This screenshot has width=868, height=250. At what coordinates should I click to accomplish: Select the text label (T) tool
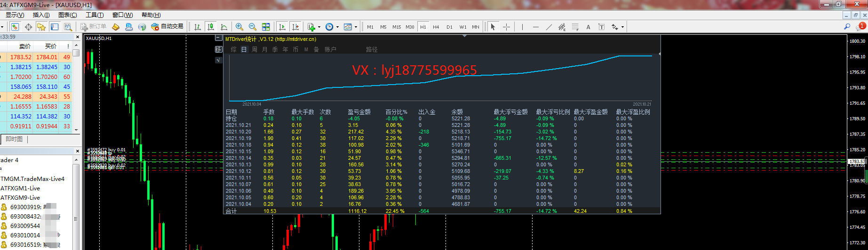tap(601, 27)
